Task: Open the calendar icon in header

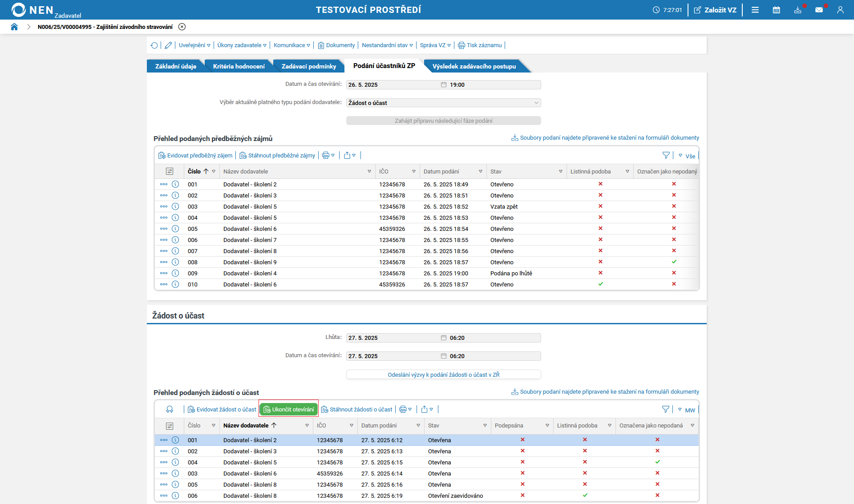Action: pos(777,10)
